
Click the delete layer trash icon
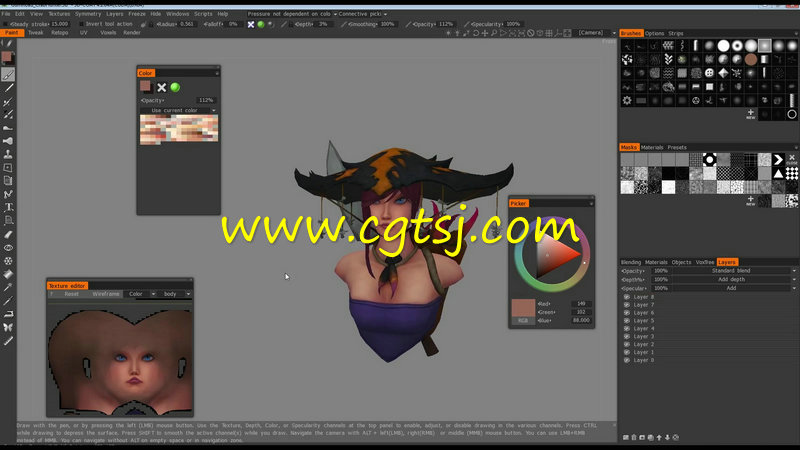point(634,437)
